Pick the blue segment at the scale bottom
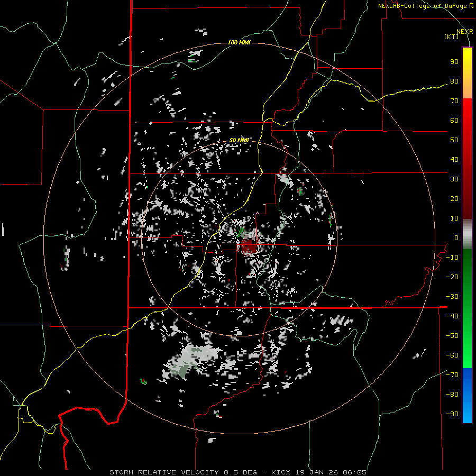The width and height of the screenshot is (476, 476). [x=467, y=396]
